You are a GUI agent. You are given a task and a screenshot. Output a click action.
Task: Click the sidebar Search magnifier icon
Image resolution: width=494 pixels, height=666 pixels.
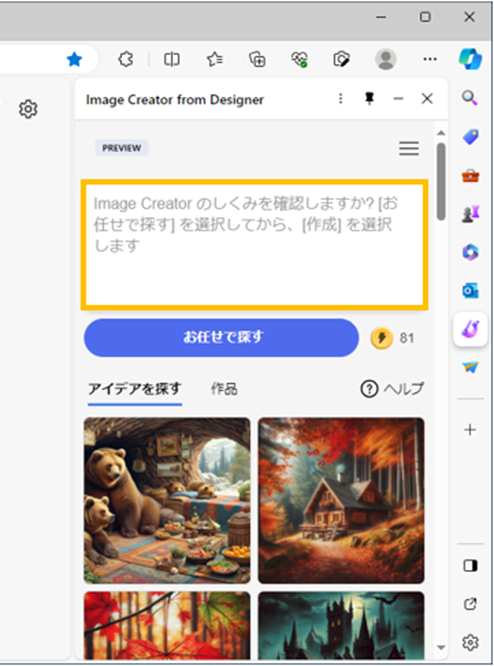click(470, 98)
